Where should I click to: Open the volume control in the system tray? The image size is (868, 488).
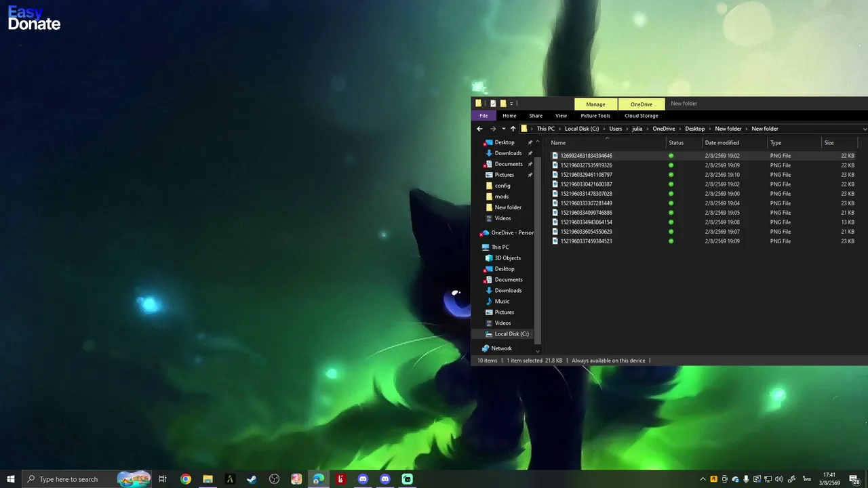tap(779, 479)
